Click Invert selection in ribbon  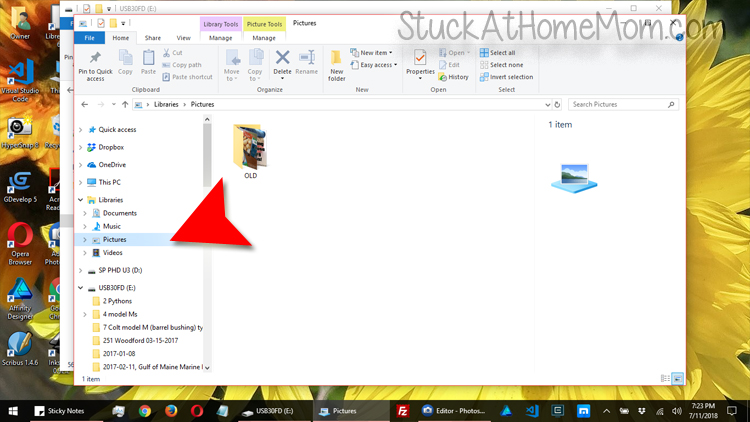click(x=506, y=77)
